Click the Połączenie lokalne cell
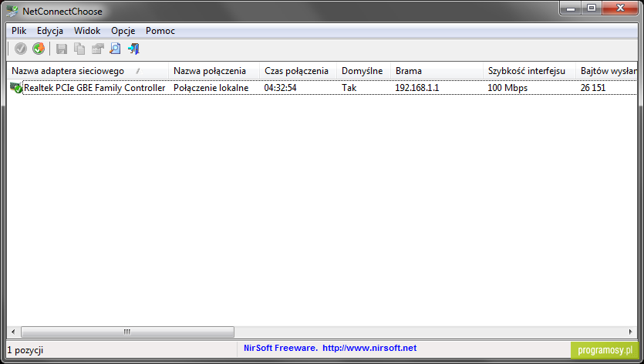This screenshot has width=644, height=364. [x=211, y=88]
